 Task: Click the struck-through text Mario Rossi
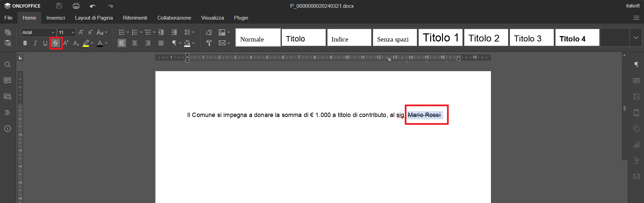coord(424,115)
